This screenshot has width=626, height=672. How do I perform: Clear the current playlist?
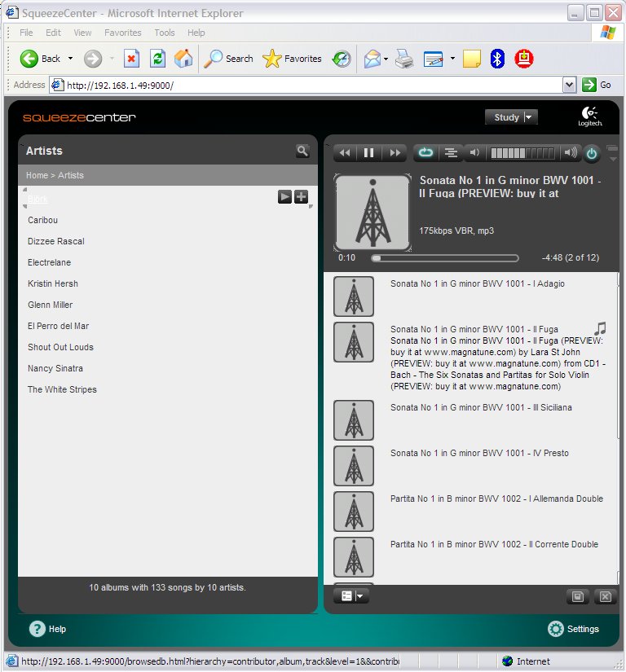pos(605,597)
